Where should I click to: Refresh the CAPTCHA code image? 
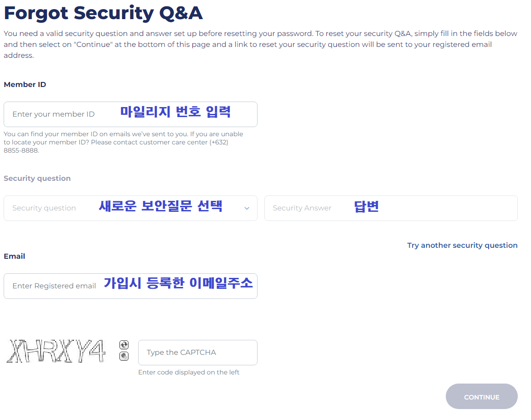124,345
